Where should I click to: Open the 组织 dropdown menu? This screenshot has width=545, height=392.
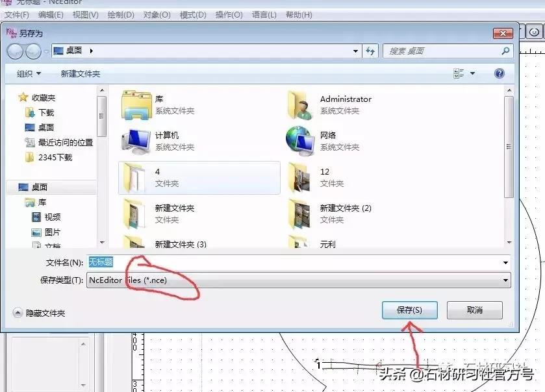(x=29, y=73)
